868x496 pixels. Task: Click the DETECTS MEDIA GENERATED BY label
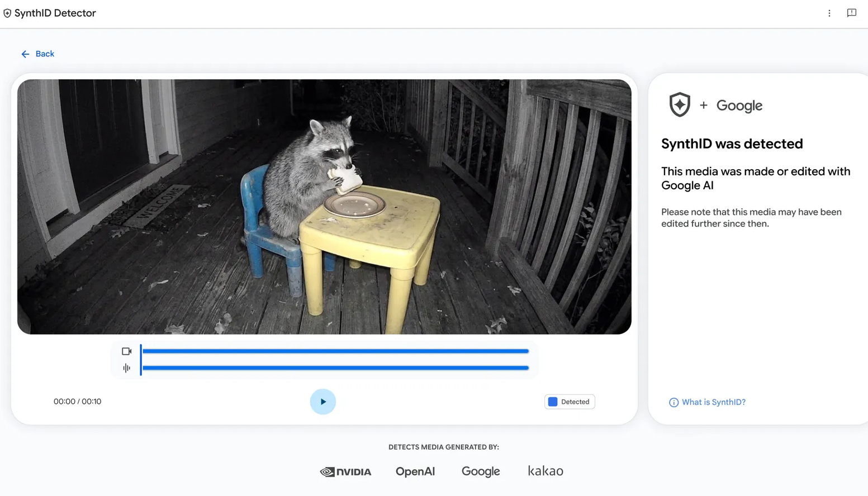444,447
